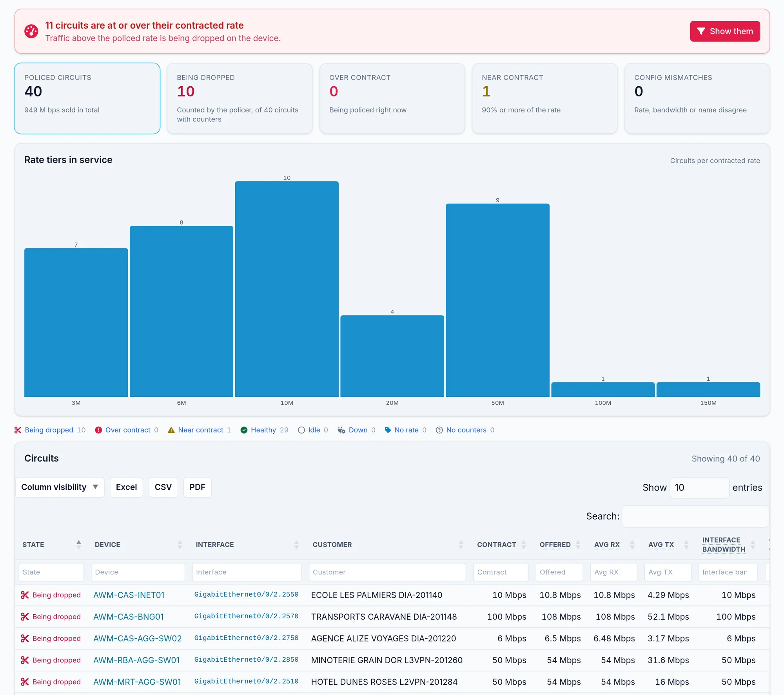The height and width of the screenshot is (695, 784).
Task: Focus the Search input field
Action: click(x=695, y=516)
